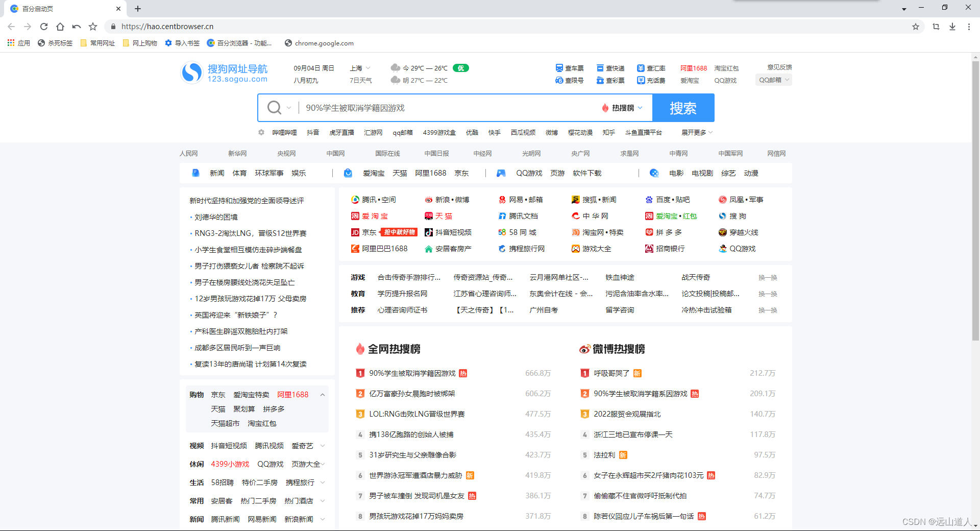Open 7日天气 forecast link

click(360, 80)
